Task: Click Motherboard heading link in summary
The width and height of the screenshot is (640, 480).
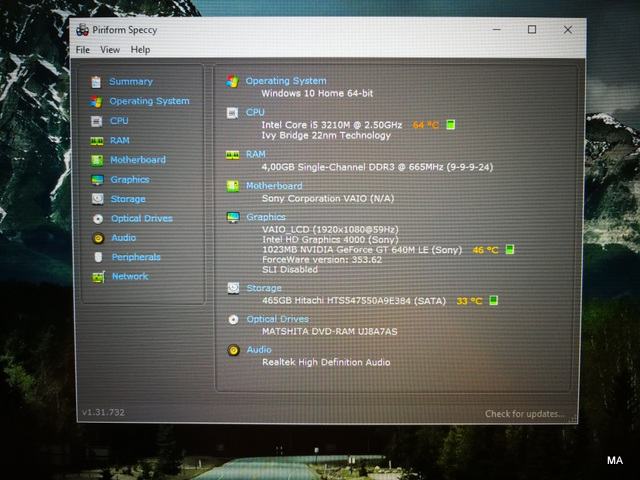Action: [274, 186]
